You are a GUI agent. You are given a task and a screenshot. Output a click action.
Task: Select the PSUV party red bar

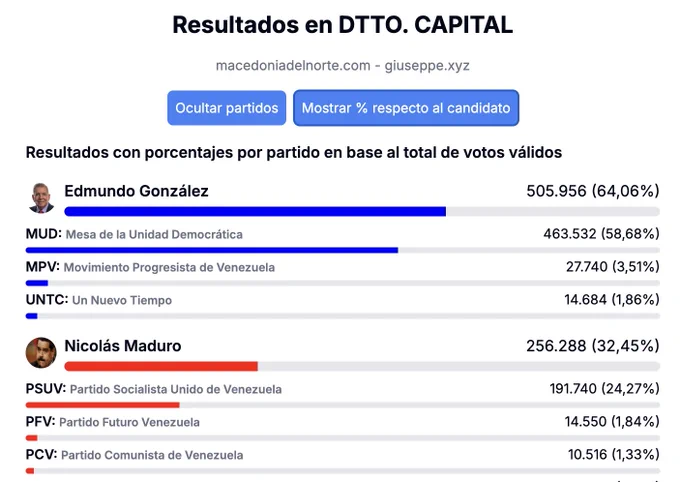343,405
